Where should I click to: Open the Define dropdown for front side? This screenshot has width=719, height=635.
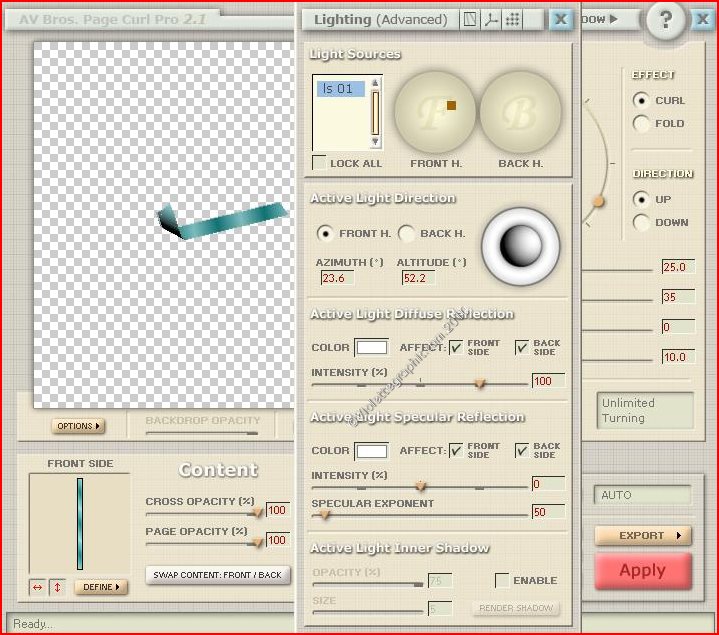coord(101,587)
